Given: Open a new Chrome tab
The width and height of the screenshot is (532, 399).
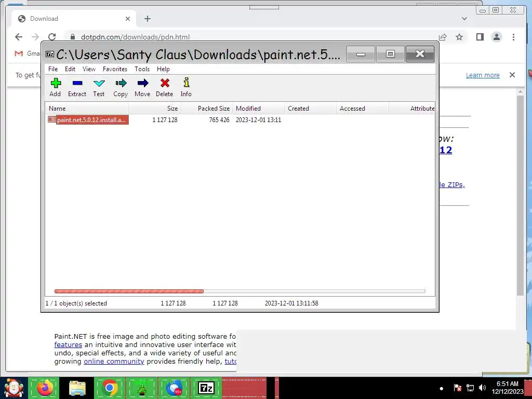Looking at the screenshot, I should 147,19.
